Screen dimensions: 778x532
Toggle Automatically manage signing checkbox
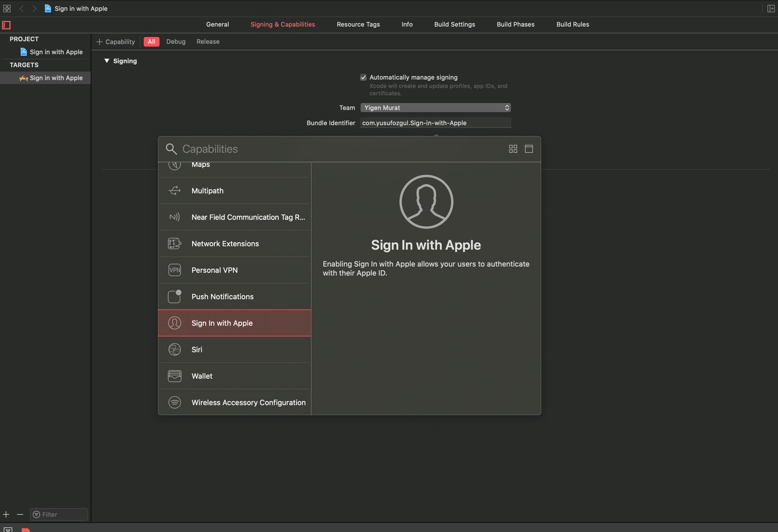[x=363, y=77]
